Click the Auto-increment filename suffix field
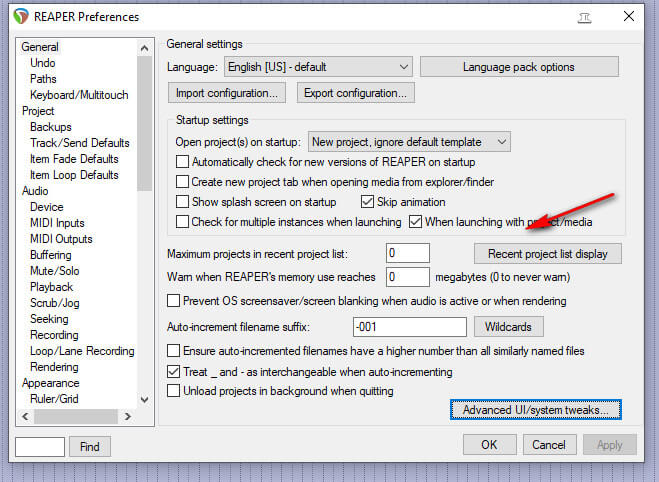The height and width of the screenshot is (482, 659). (410, 327)
